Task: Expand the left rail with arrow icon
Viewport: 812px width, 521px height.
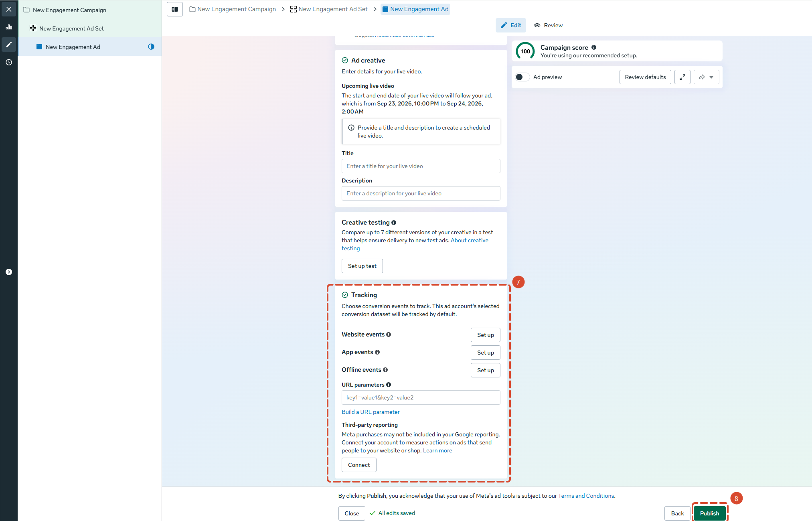Action: [9, 272]
